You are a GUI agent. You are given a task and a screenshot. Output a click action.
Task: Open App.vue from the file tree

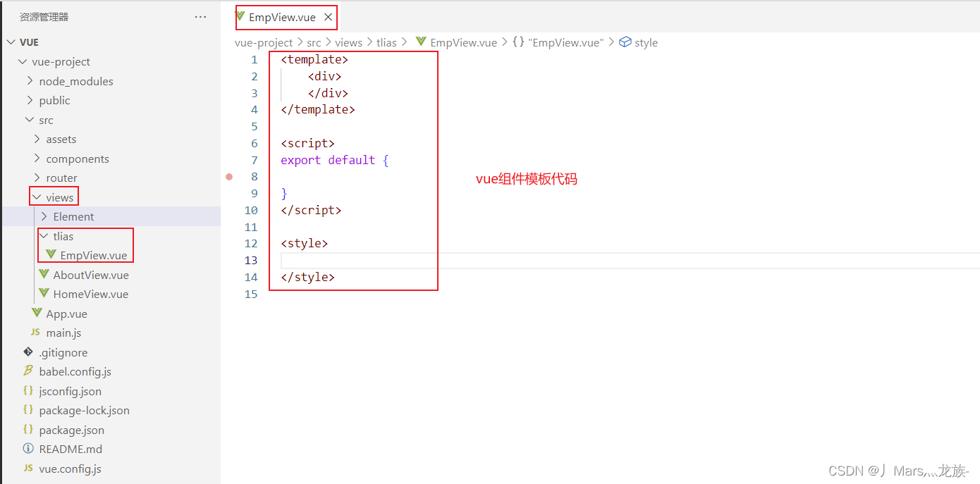point(67,314)
